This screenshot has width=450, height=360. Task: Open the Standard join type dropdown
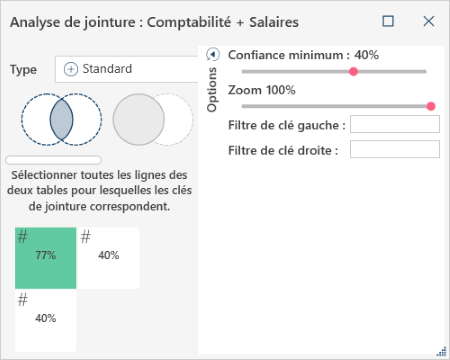coord(127,69)
